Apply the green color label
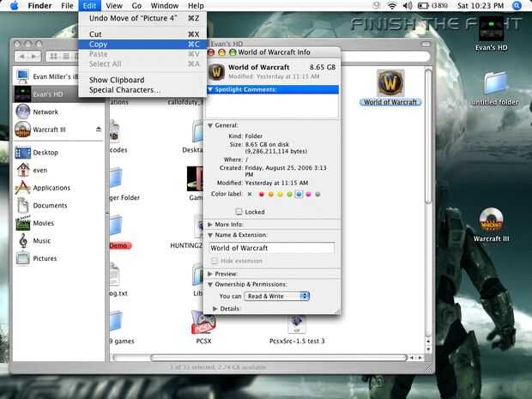Screen dimensions: 532x399 point(289,195)
